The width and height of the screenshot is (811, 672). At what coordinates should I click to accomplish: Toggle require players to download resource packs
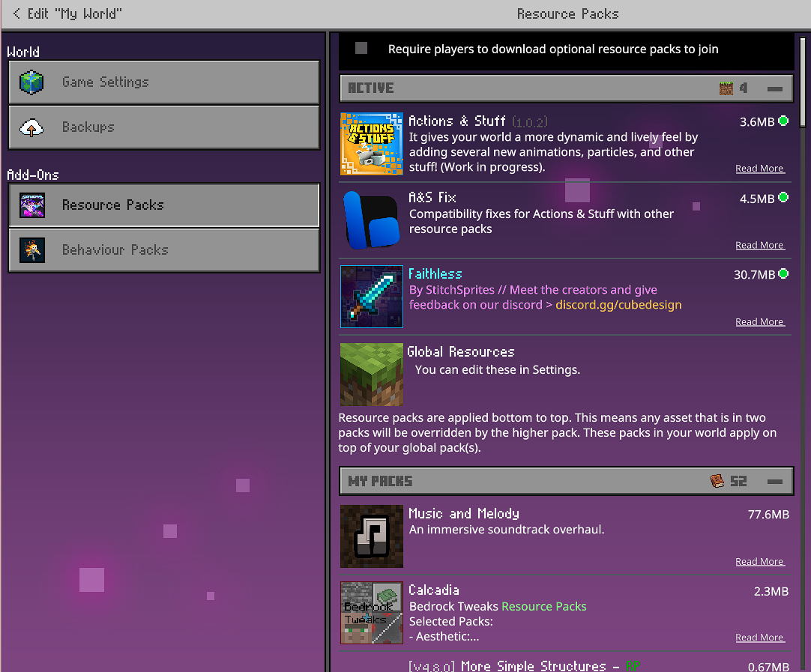click(361, 49)
